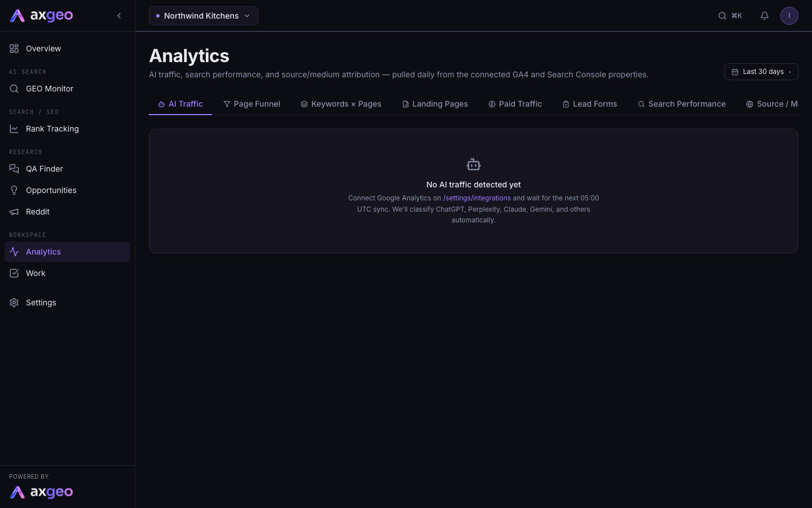Screen dimensions: 812x508
Task: Switch to the Lead Forms tab
Action: pos(590,104)
